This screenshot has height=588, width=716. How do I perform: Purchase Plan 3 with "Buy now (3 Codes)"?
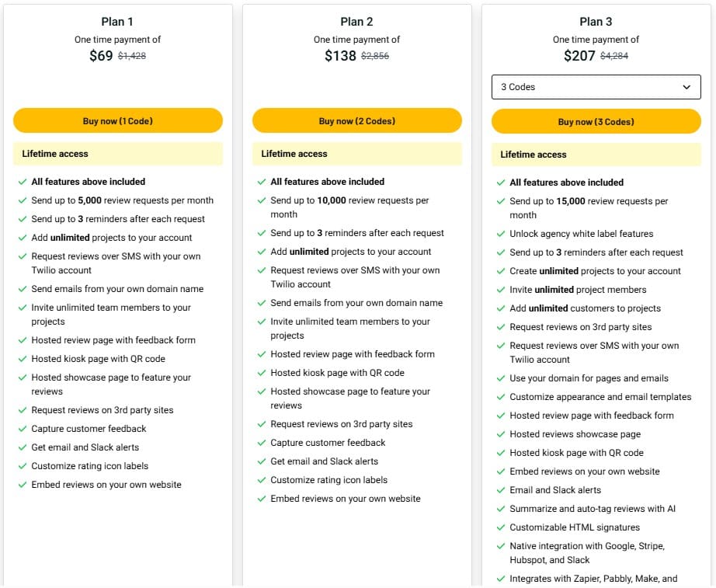(596, 122)
